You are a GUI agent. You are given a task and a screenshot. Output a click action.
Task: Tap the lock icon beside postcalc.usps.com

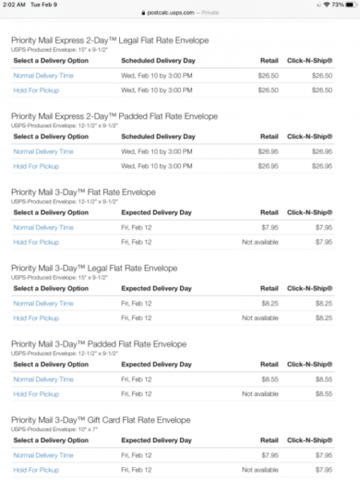(x=143, y=13)
